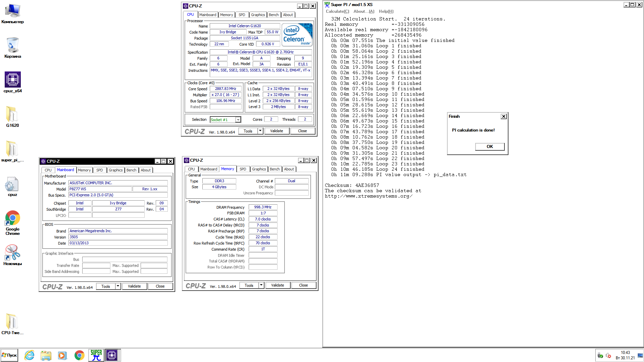644x362 pixels.
Task: Open the media player taskbar icon
Action: 62,355
